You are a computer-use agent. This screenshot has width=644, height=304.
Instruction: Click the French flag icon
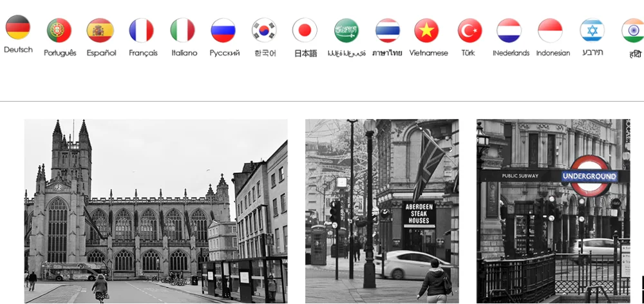pyautogui.click(x=142, y=30)
